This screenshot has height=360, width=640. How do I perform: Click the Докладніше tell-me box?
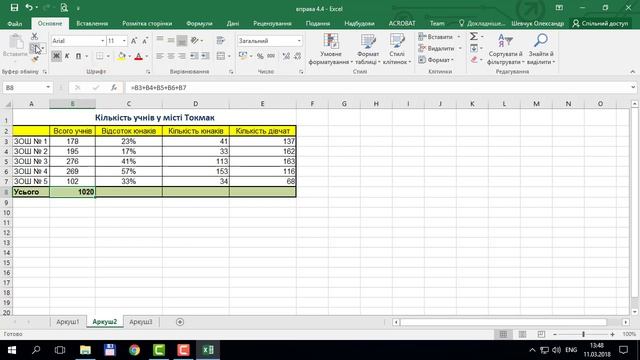tap(482, 24)
